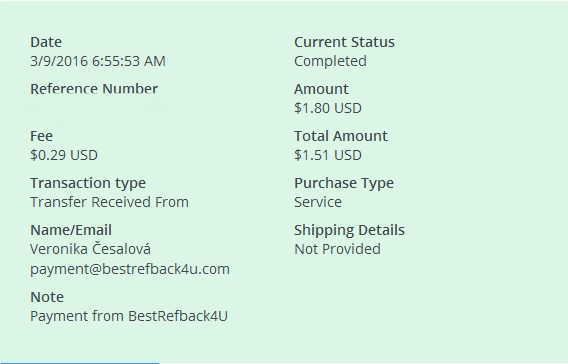Click the Date label
This screenshot has height=364, width=568.
pyautogui.click(x=46, y=42)
